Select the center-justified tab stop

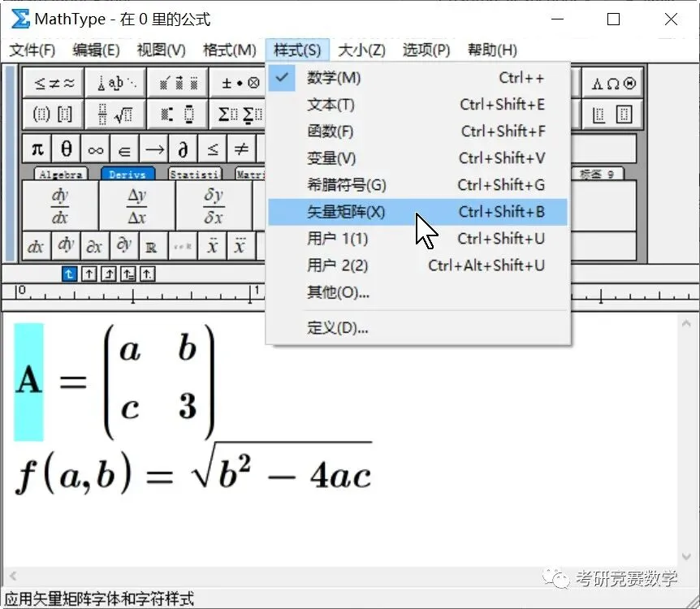(89, 274)
